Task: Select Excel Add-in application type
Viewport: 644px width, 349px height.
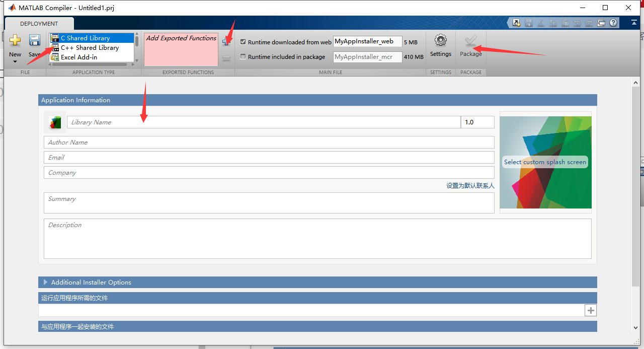Action: 92,57
